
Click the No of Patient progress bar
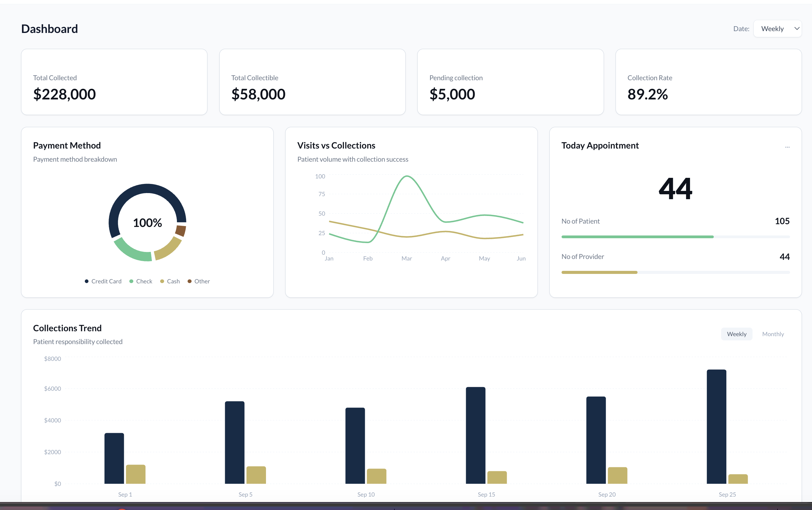pyautogui.click(x=637, y=237)
